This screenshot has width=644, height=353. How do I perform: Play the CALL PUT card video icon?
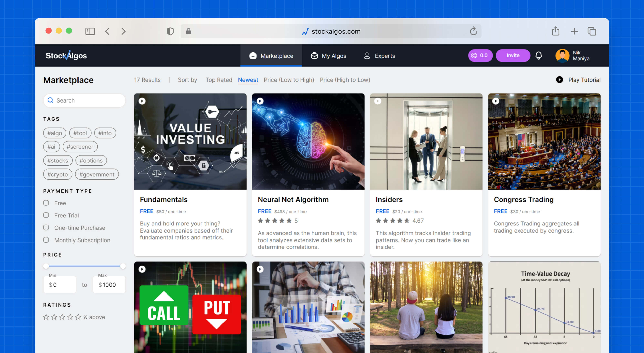pyautogui.click(x=142, y=269)
